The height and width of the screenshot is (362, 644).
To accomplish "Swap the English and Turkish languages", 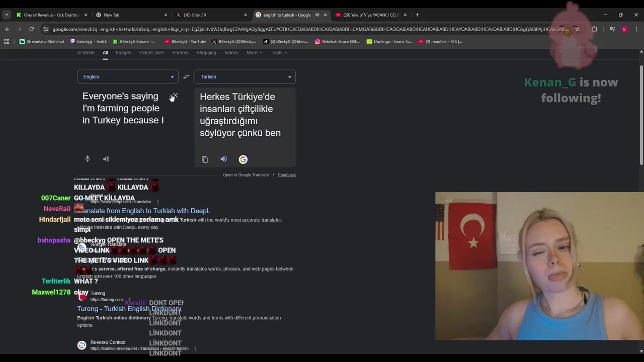I will click(x=186, y=77).
